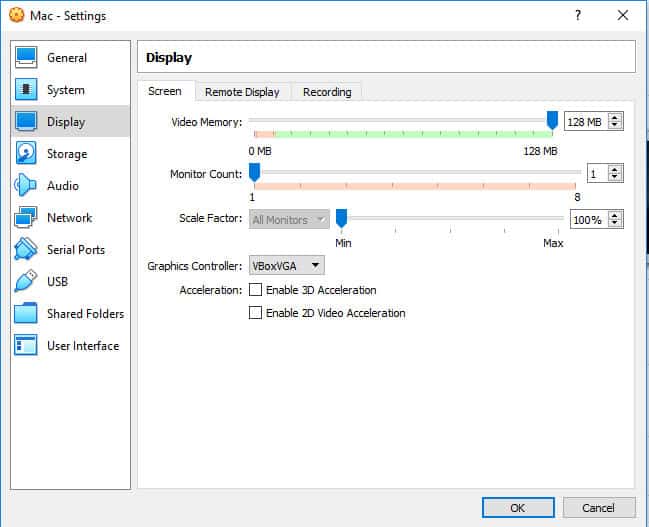Click the Scale Factor 100% field

(589, 219)
